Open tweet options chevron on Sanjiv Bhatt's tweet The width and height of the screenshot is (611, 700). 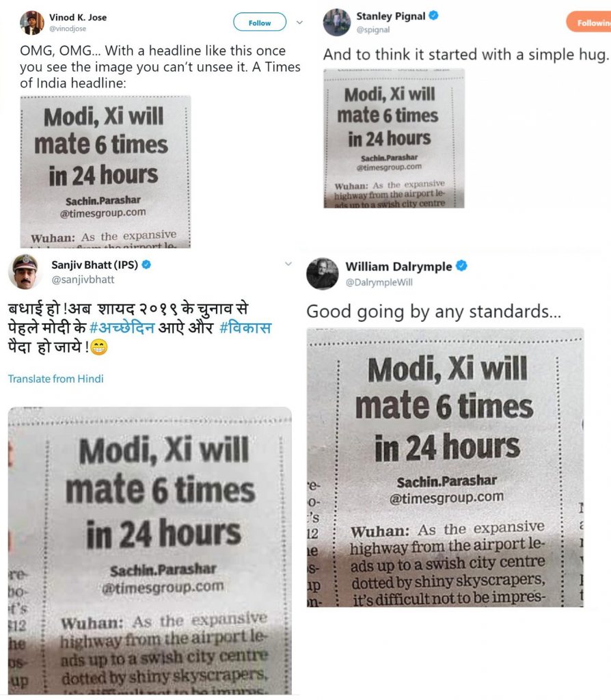[288, 264]
